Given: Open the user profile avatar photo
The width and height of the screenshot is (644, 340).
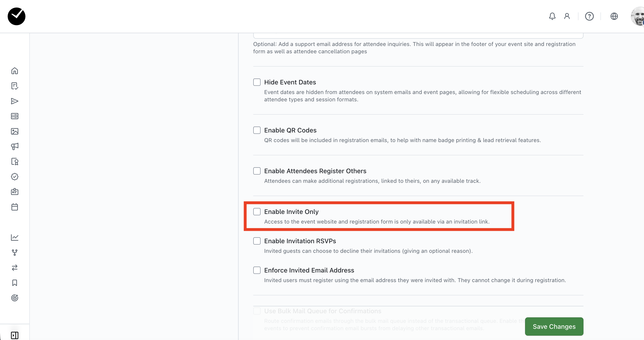Looking at the screenshot, I should 638,16.
